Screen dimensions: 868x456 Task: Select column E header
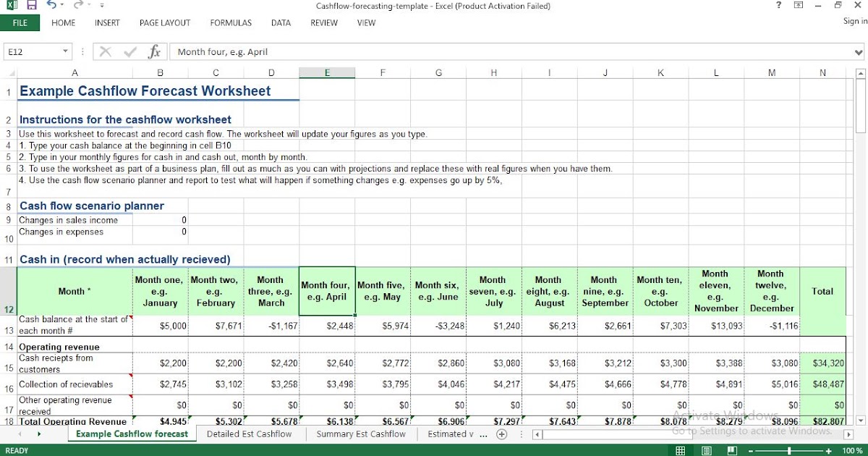(327, 73)
